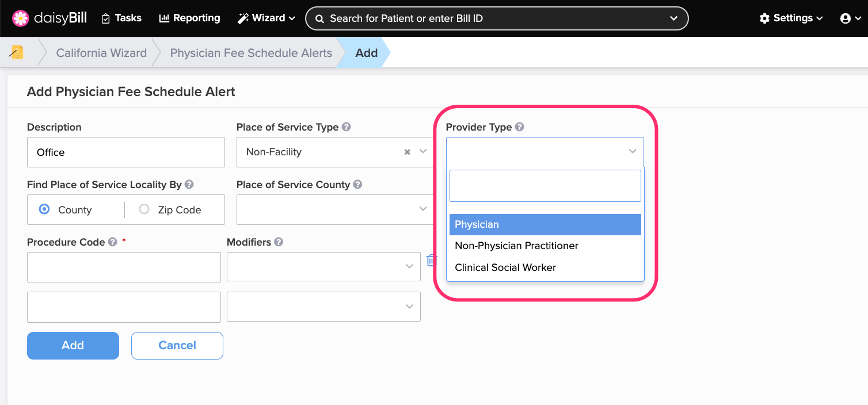Click into the Description field
868x405 pixels.
(x=126, y=152)
